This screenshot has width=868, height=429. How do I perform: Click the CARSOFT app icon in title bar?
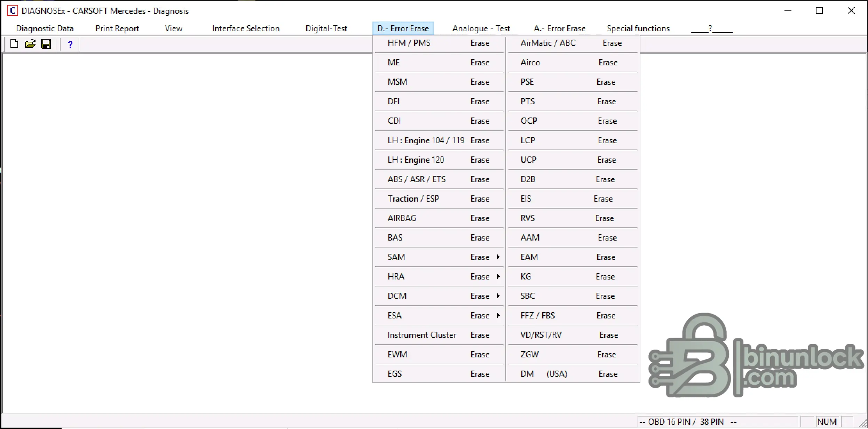13,11
